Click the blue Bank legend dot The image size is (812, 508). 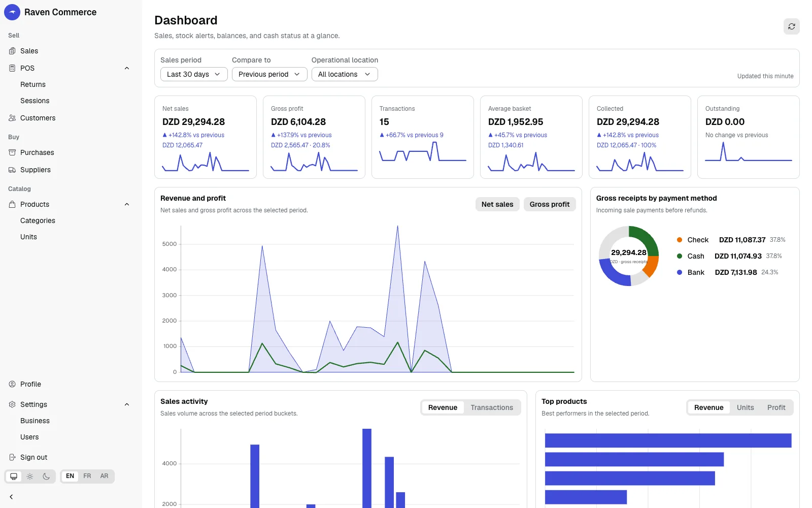coord(680,272)
